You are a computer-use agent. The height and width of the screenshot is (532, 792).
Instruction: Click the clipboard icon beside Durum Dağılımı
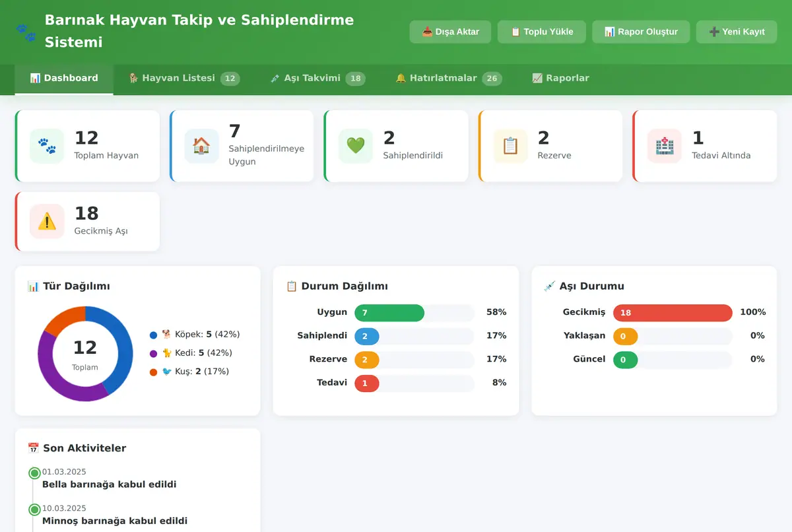click(x=292, y=286)
